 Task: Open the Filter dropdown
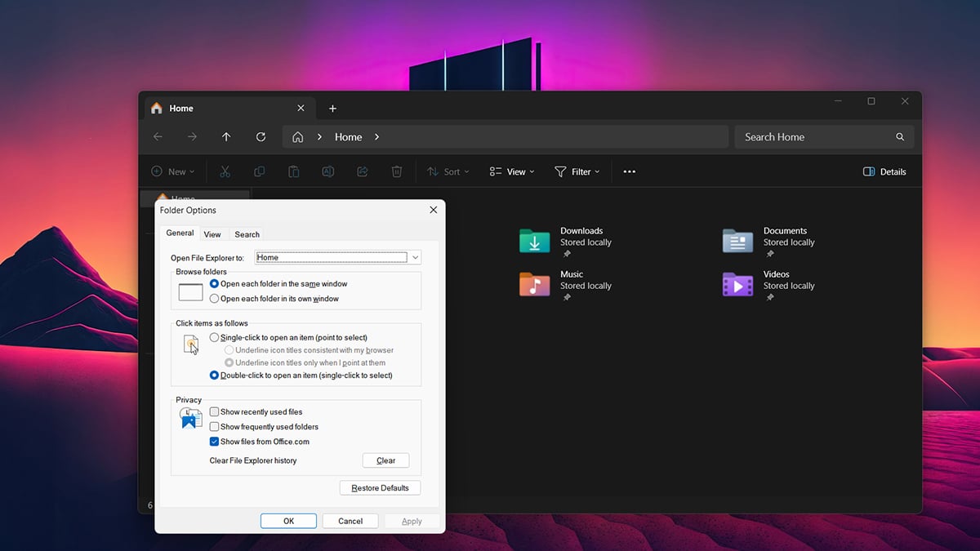click(577, 171)
